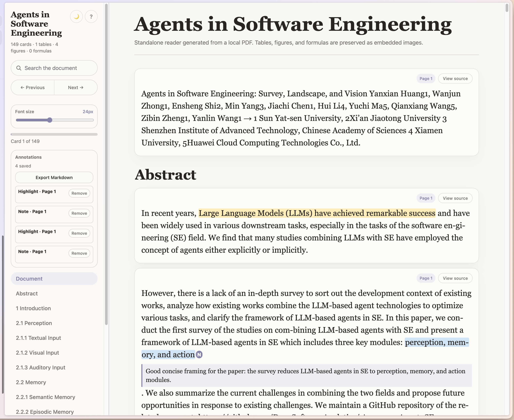Viewport: 514px width, 420px height.
Task: Click the sidebar 'Agents in Software Engineering' title
Action: coord(36,24)
